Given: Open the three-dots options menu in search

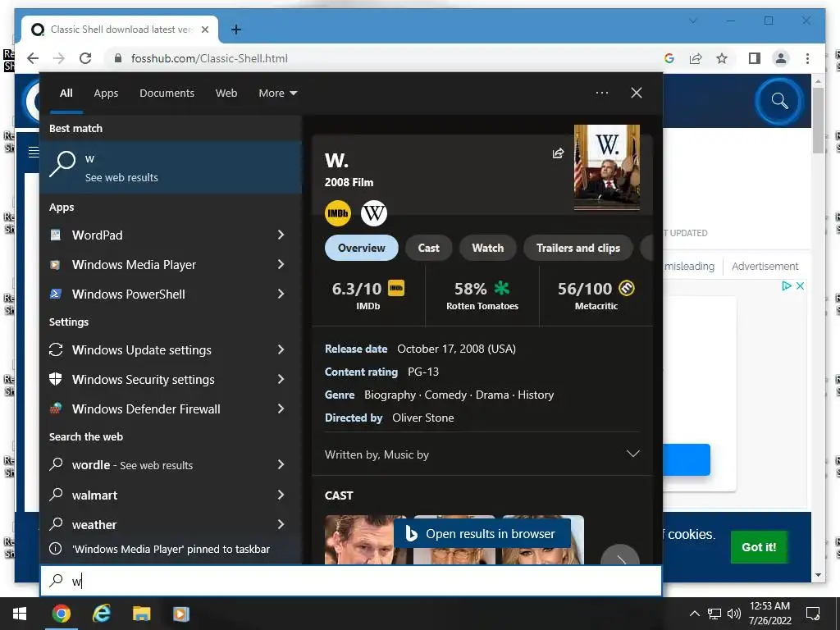Looking at the screenshot, I should (602, 93).
